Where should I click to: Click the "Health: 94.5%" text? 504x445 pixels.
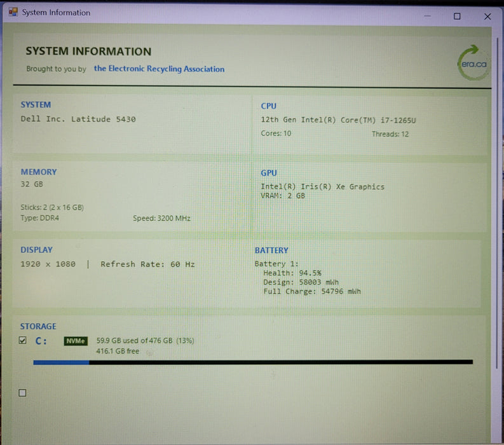pyautogui.click(x=292, y=273)
